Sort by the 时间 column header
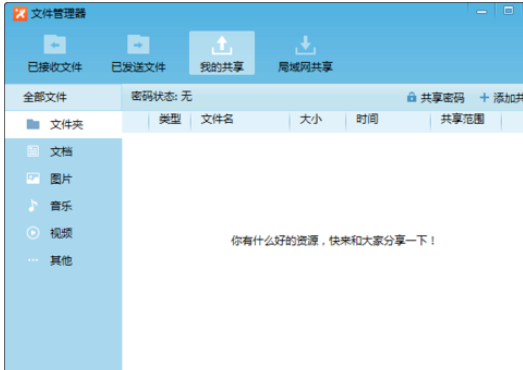Screen dimensions: 523x370 tap(367, 119)
